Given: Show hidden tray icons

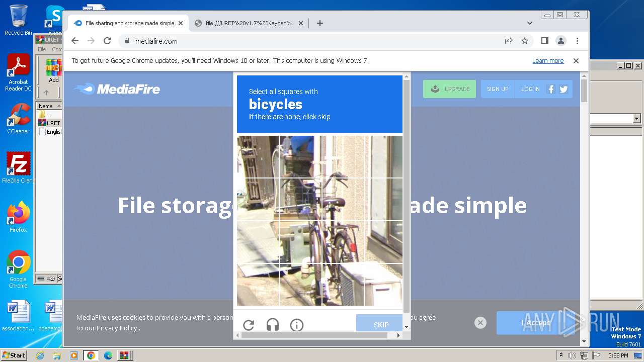Looking at the screenshot, I should 561,355.
